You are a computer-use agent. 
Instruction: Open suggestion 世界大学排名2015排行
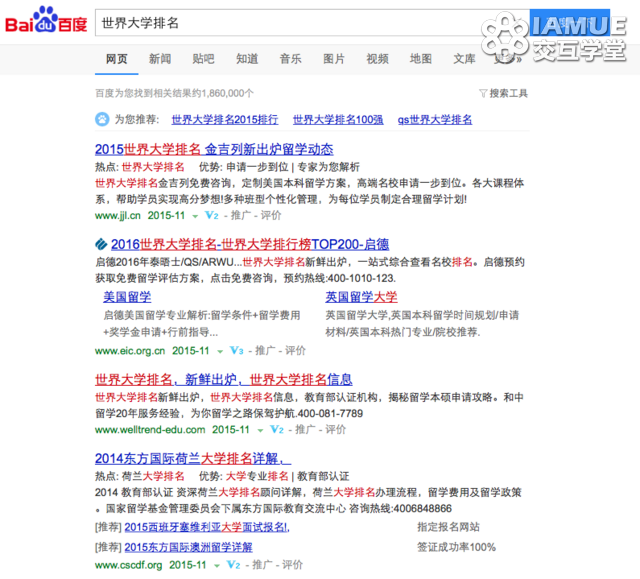click(224, 120)
